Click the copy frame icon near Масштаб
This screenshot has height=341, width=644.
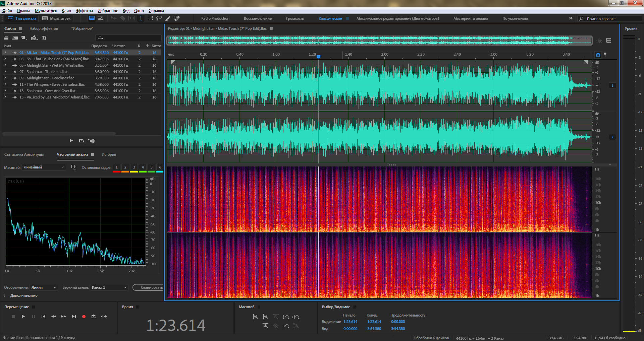tap(74, 167)
